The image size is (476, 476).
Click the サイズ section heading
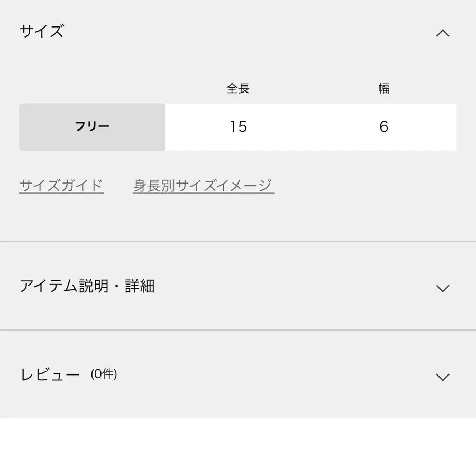42,31
